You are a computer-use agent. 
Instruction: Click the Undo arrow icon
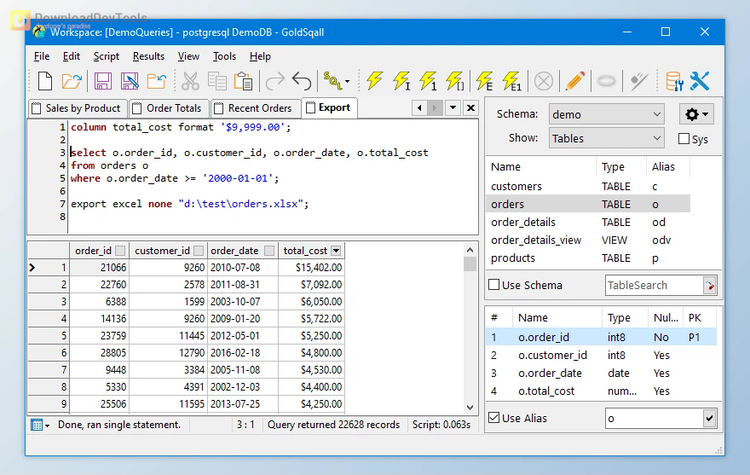[302, 81]
